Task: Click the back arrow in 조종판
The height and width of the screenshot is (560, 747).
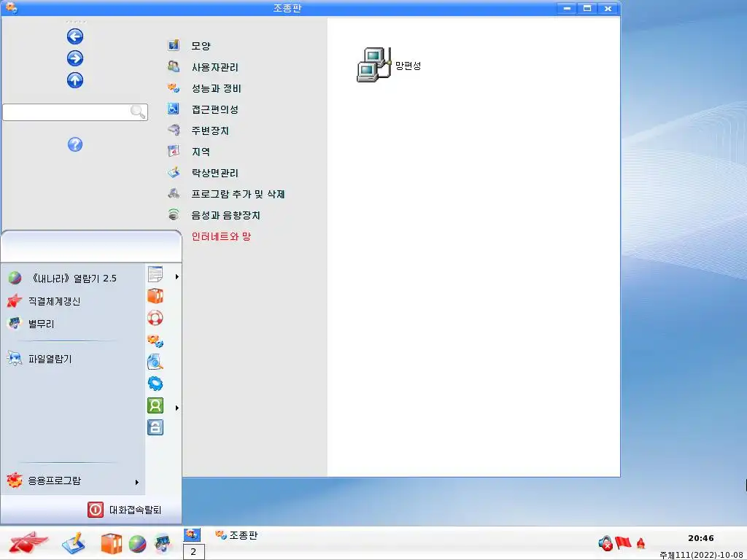Action: (x=75, y=36)
